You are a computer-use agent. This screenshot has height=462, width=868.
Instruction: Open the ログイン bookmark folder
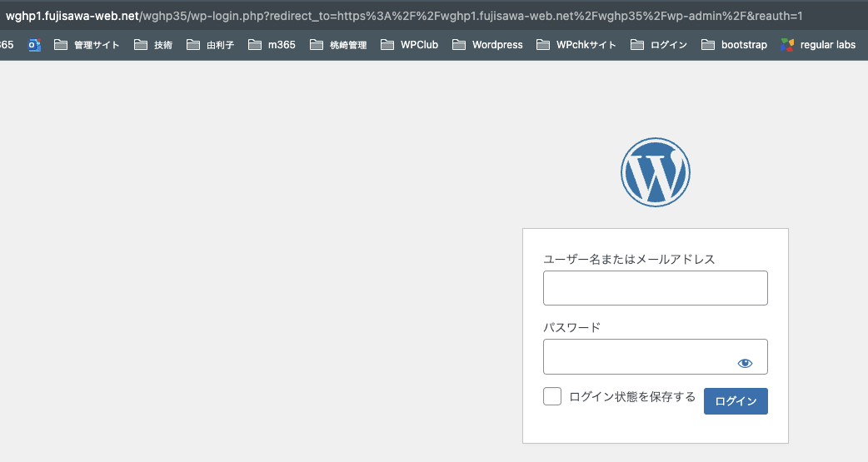click(659, 45)
